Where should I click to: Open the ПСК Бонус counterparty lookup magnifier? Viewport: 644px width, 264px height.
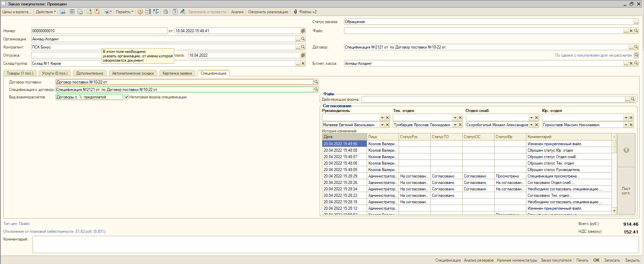303,47
